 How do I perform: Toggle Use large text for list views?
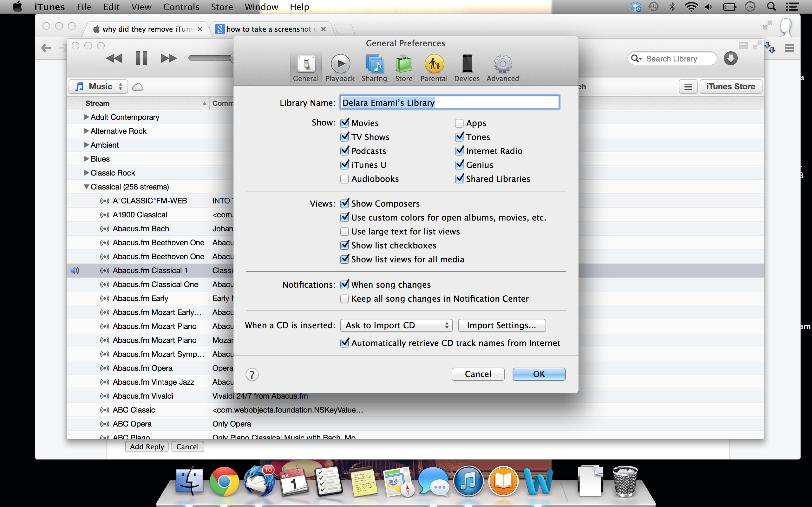[x=344, y=232]
